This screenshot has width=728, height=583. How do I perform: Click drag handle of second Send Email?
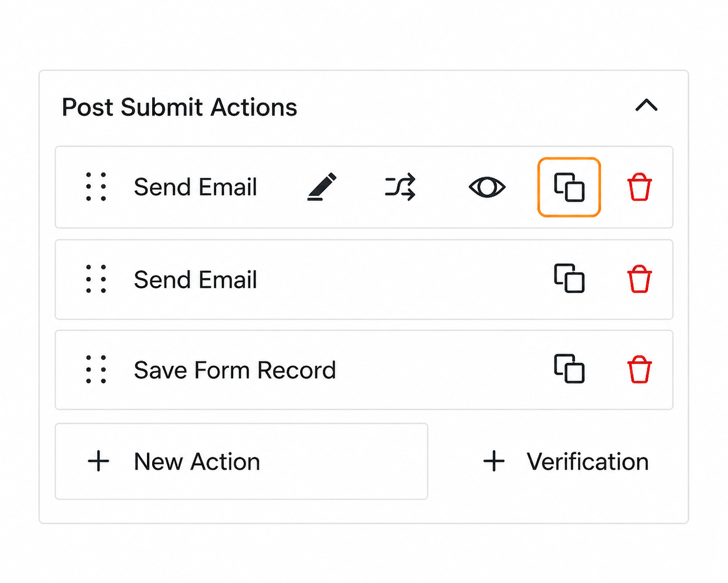coord(96,279)
